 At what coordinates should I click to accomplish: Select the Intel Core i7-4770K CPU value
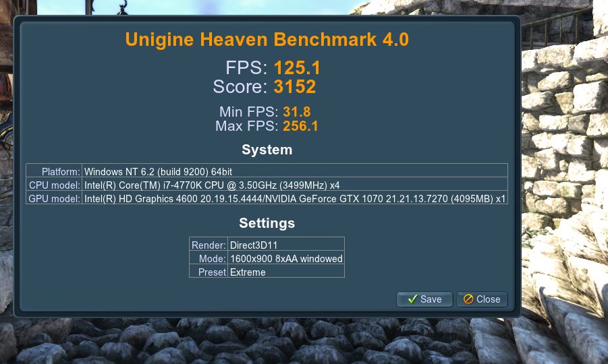tap(295, 184)
